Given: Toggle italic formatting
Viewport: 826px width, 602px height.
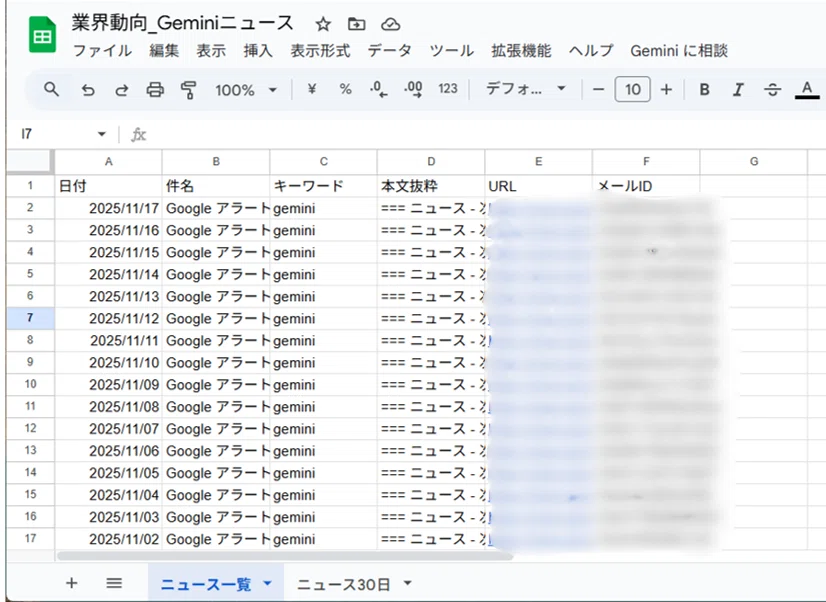Looking at the screenshot, I should (x=739, y=90).
